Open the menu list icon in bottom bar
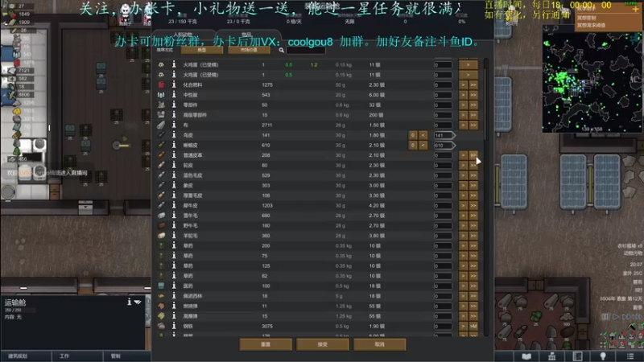The width and height of the screenshot is (644, 362). [630, 356]
